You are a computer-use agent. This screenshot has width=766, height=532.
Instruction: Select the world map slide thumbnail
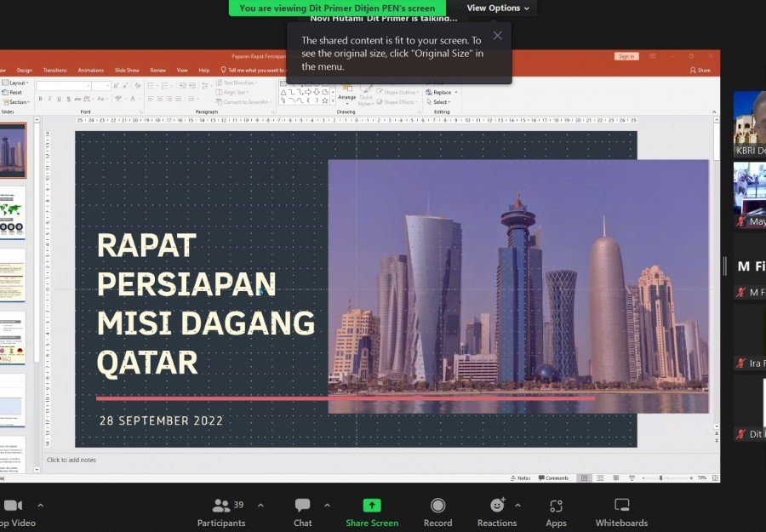click(12, 214)
